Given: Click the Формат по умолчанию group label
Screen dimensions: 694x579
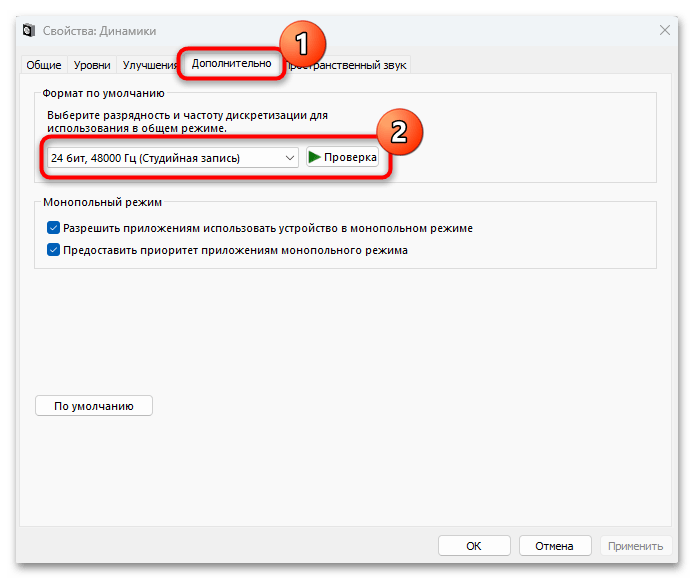Looking at the screenshot, I should click(104, 93).
